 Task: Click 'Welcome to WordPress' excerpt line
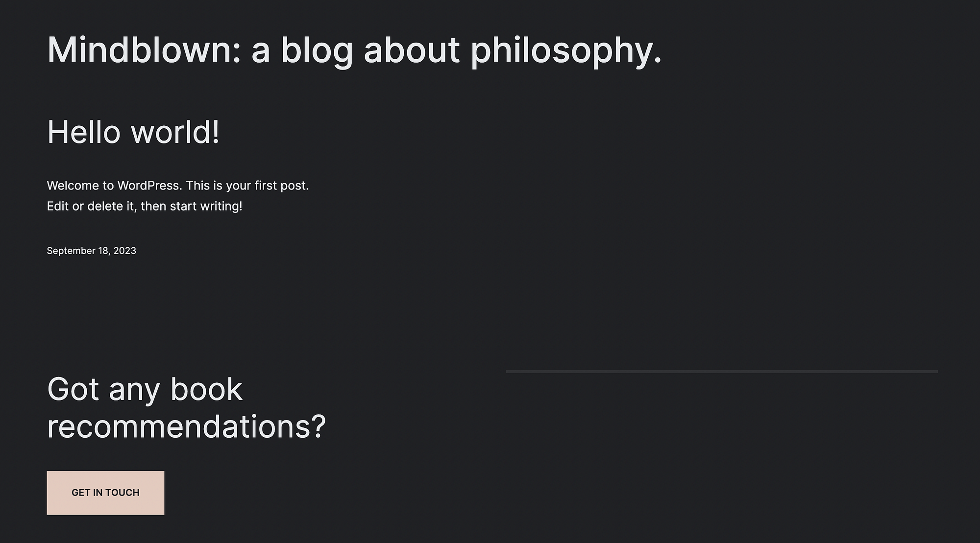177,186
